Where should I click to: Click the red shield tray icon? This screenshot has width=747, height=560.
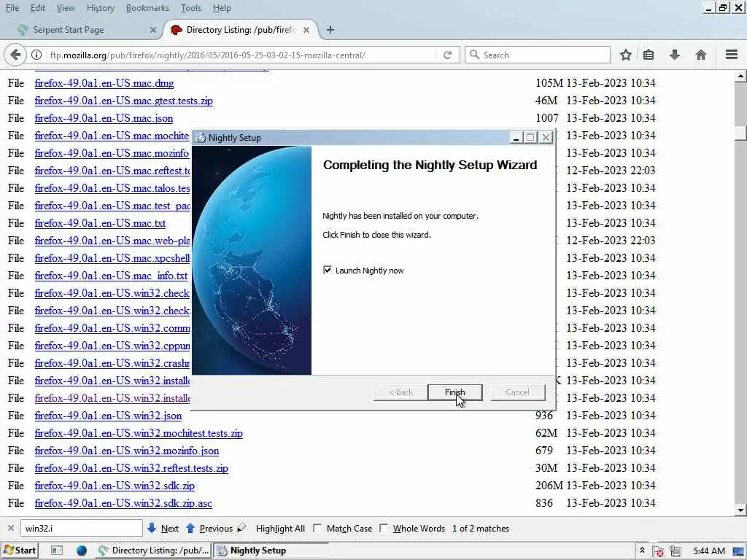(659, 551)
